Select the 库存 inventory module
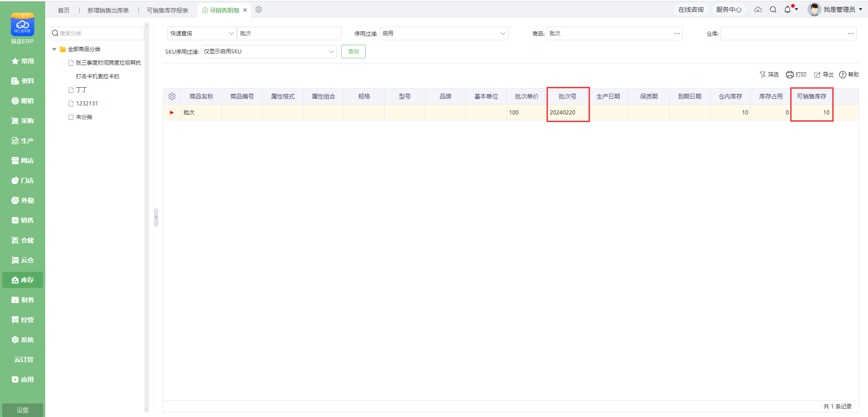This screenshot has height=417, width=868. click(23, 280)
